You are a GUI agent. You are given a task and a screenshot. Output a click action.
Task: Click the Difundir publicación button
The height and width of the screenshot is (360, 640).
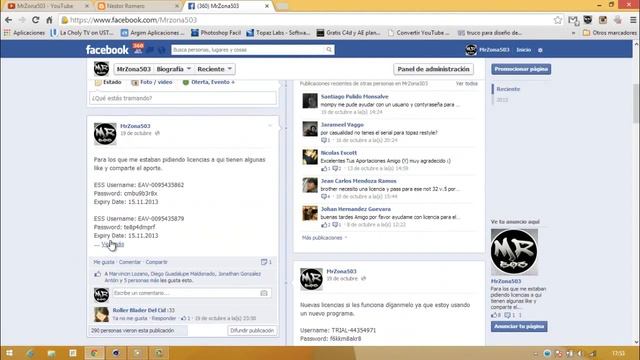coord(252,331)
